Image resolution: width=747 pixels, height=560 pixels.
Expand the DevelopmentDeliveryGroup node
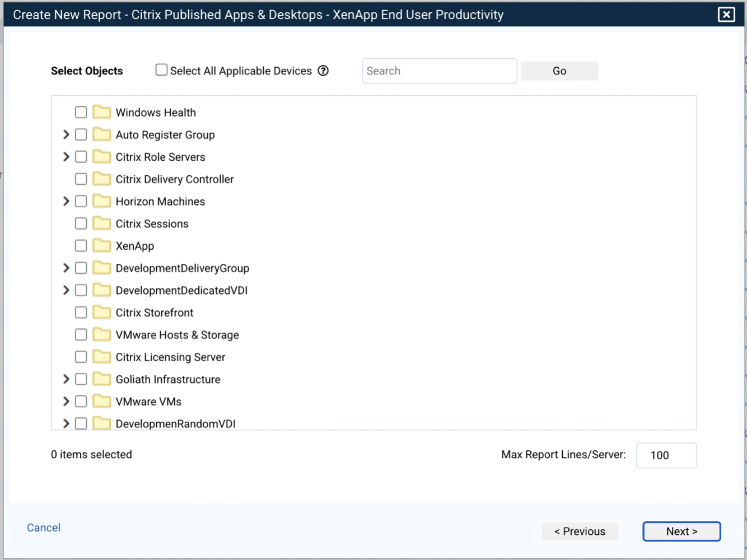(x=66, y=268)
